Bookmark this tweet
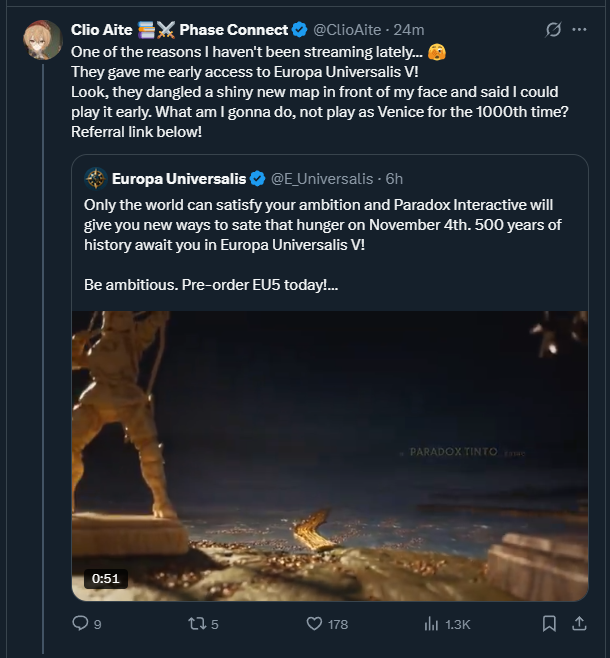Screen dimensions: 610x658 point(549,623)
